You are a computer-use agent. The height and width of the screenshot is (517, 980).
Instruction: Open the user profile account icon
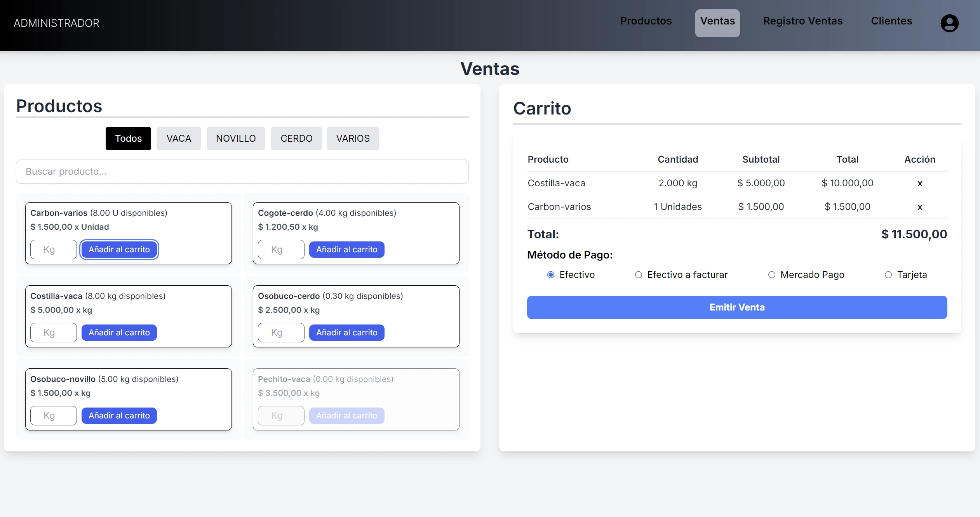949,23
